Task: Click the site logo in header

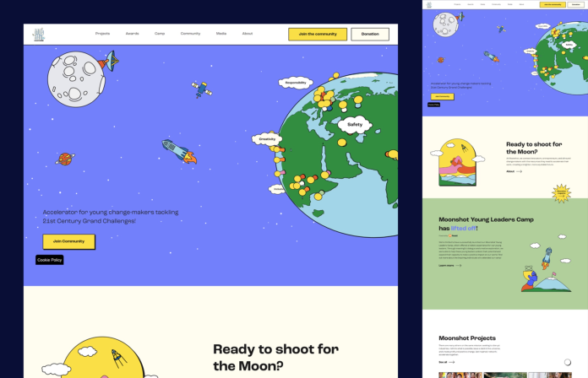Action: [39, 34]
